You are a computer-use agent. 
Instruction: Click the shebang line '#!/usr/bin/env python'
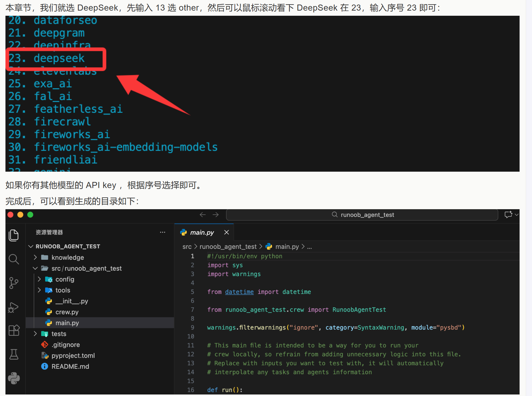pos(244,256)
